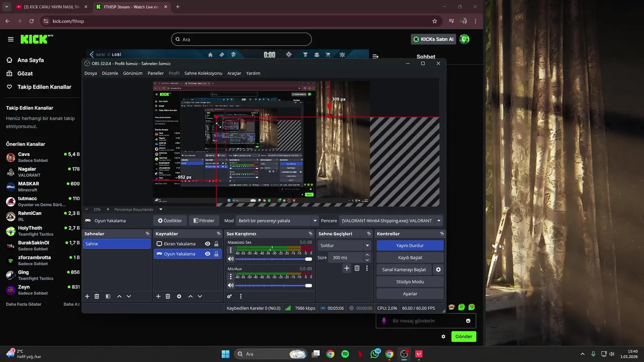The height and width of the screenshot is (362, 644).
Task: Undock the Kaynaklar panel
Action: (x=218, y=234)
